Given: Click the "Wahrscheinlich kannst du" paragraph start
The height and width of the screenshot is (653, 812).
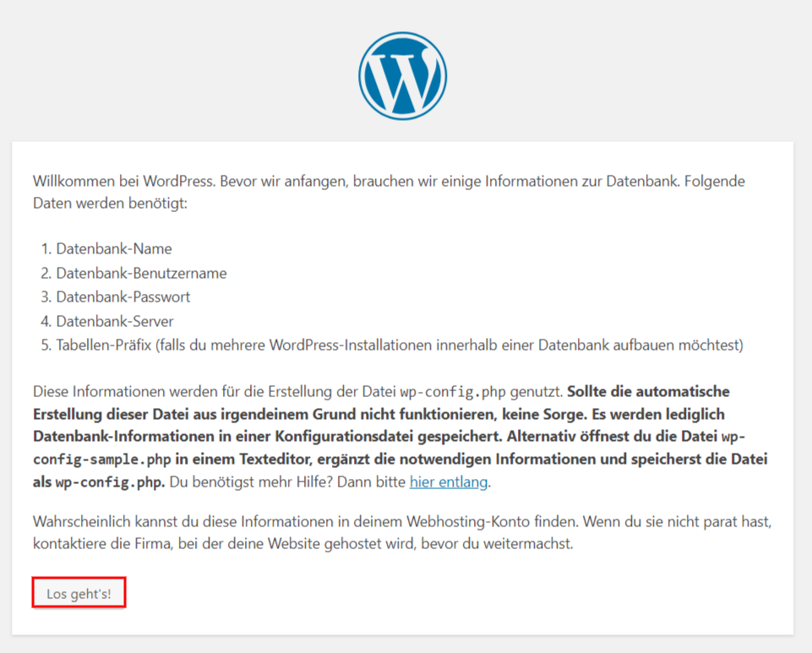Looking at the screenshot, I should (111, 521).
